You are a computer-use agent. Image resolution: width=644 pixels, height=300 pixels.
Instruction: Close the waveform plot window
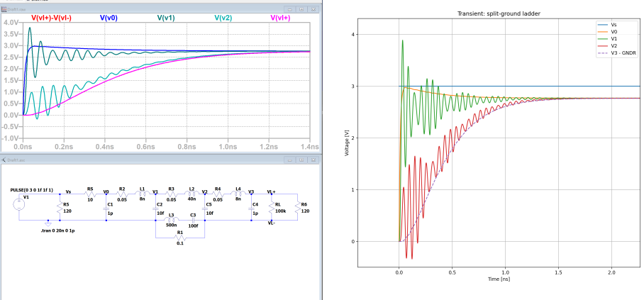tap(313, 9)
